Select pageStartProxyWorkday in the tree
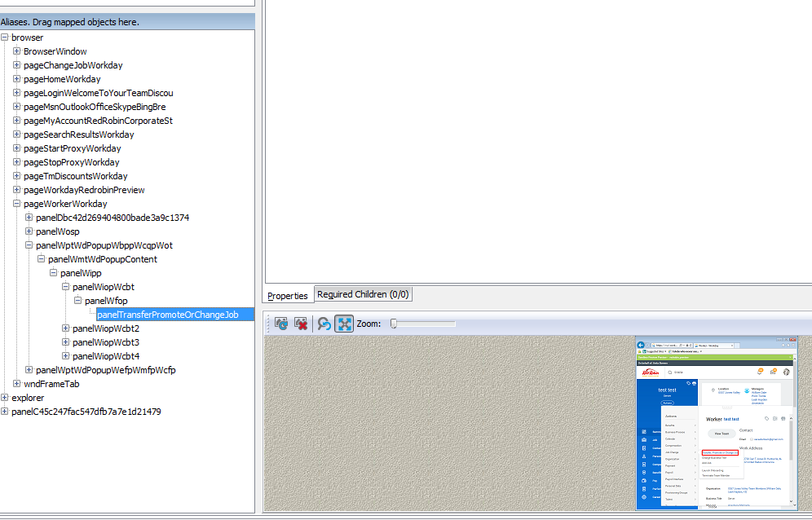Screen dimensions: 812x520 click(72, 148)
